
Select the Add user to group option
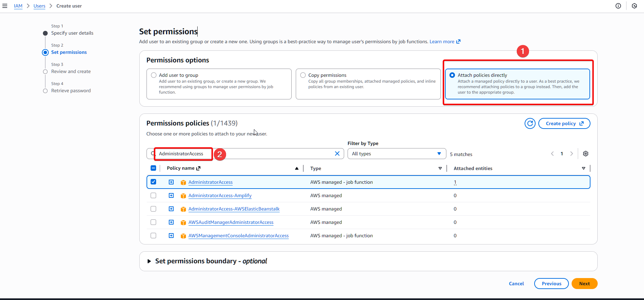pyautogui.click(x=154, y=75)
